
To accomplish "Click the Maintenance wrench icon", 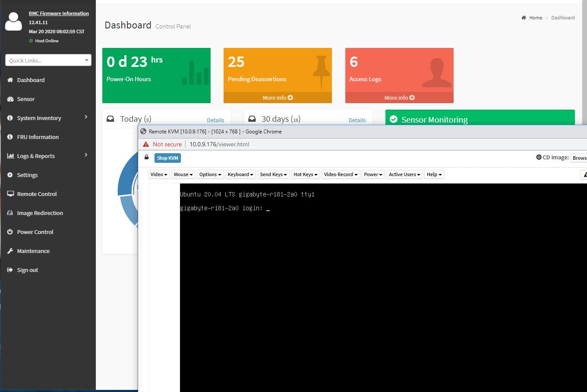I will click(10, 251).
